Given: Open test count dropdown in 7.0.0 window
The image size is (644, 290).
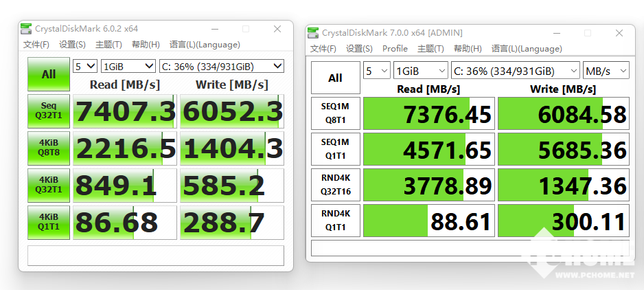Looking at the screenshot, I should (x=377, y=71).
